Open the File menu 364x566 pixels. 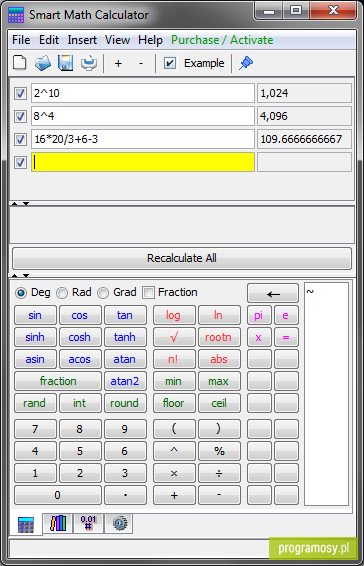(x=21, y=40)
